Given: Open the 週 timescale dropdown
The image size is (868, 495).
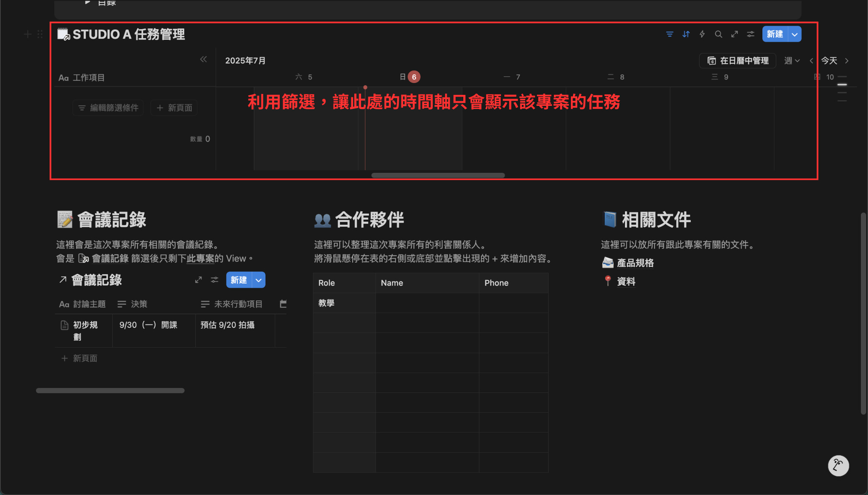Looking at the screenshot, I should 791,61.
